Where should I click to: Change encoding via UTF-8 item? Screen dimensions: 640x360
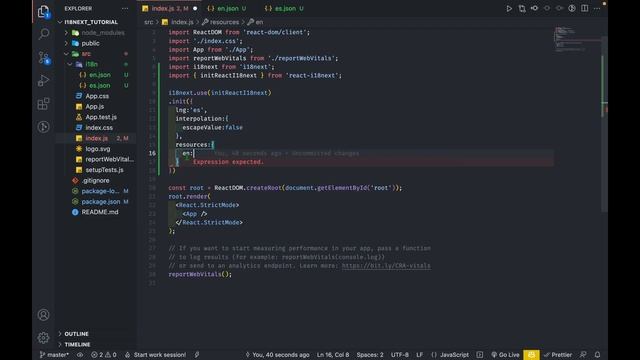click(x=400, y=355)
